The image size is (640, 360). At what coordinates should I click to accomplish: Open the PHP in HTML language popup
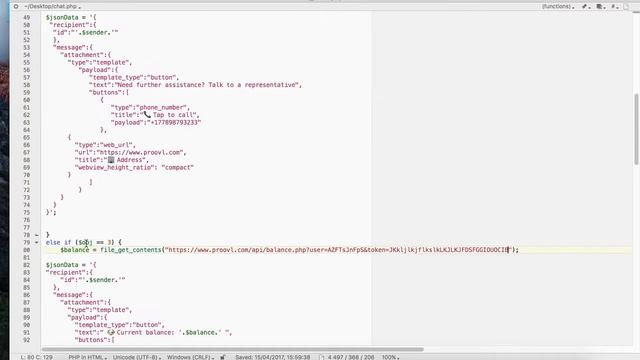[87, 357]
